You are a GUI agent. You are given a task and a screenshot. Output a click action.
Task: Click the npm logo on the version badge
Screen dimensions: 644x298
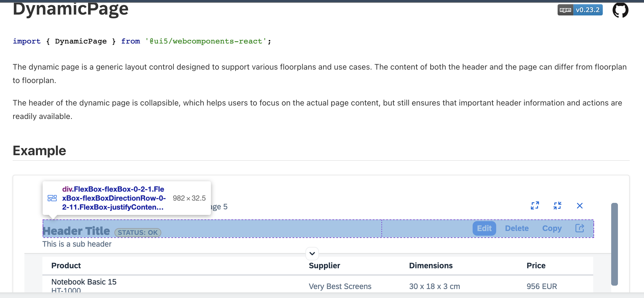565,10
